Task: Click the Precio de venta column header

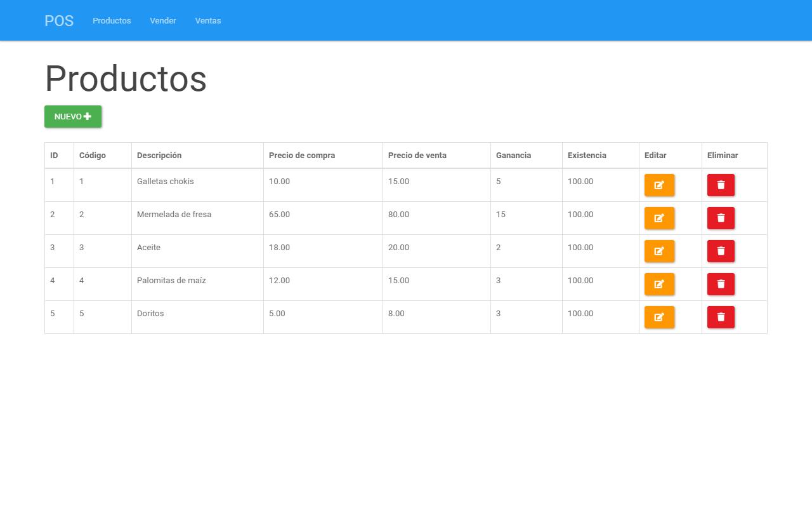Action: pyautogui.click(x=417, y=156)
